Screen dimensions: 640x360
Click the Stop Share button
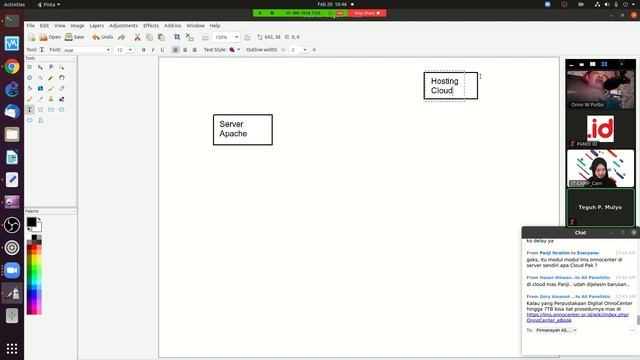tap(367, 13)
